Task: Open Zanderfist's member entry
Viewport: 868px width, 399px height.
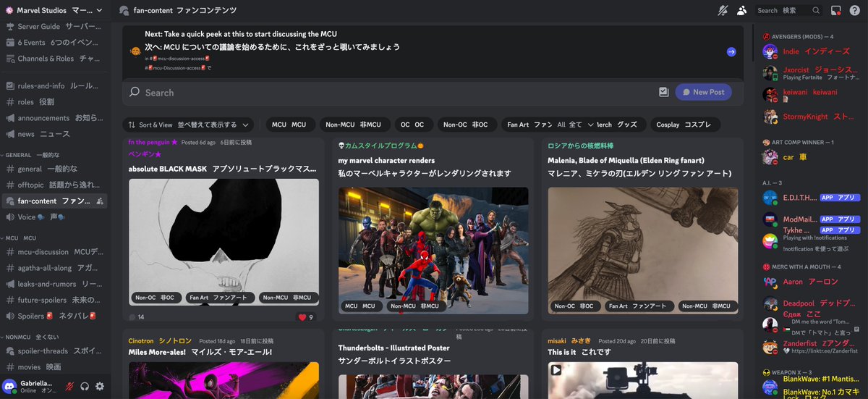Action: (809, 346)
